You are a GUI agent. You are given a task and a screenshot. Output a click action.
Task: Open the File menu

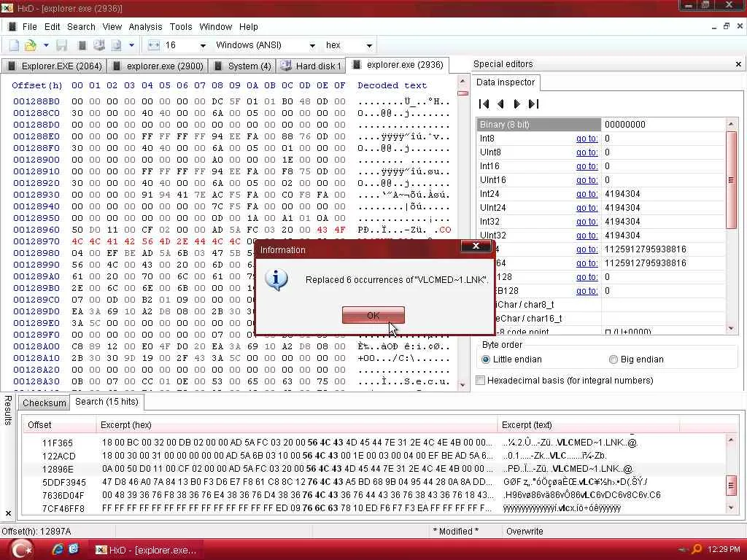pyautogui.click(x=29, y=27)
